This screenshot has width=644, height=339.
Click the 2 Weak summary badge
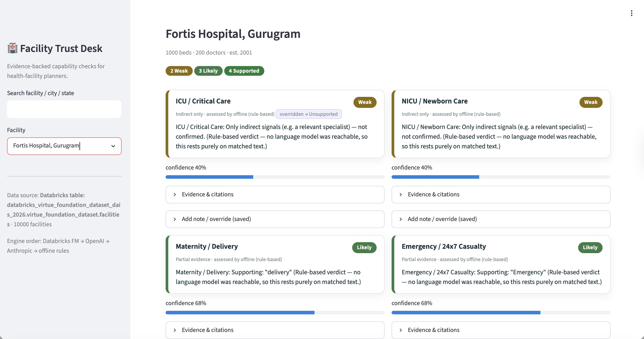click(x=179, y=71)
